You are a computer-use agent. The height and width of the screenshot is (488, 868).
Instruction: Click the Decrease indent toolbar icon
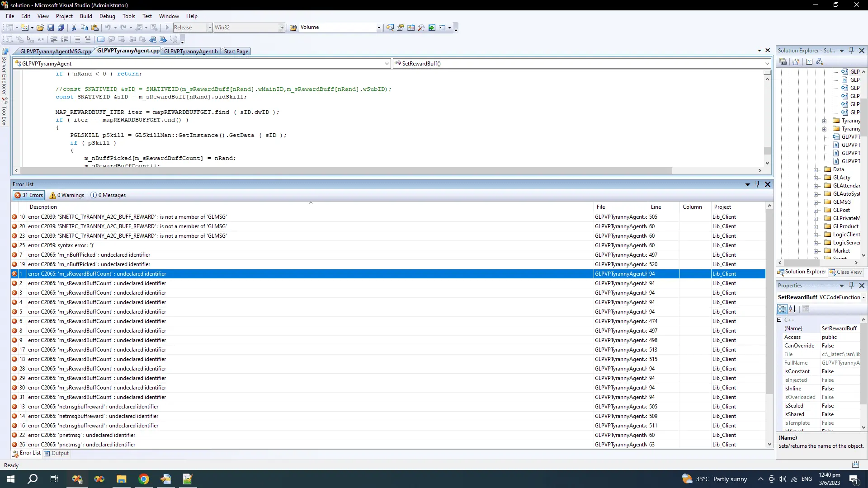click(54, 39)
